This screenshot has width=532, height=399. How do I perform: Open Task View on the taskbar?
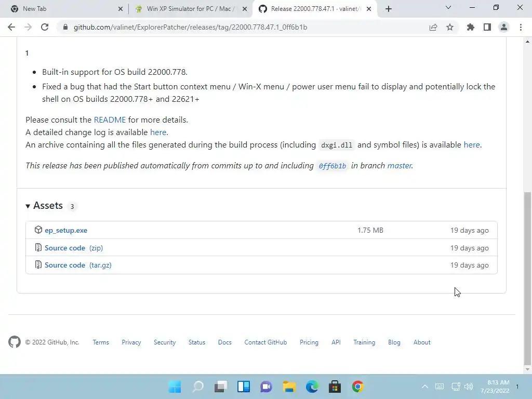click(x=220, y=387)
